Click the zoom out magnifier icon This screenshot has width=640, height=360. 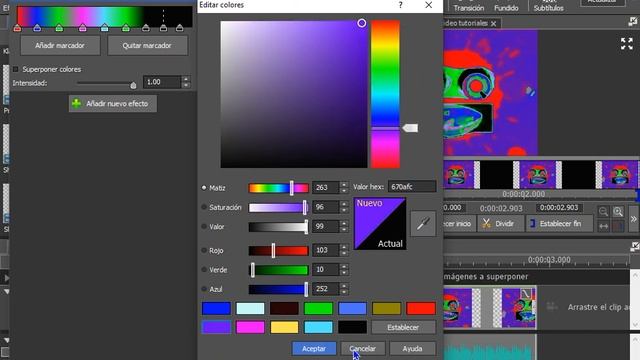(603, 211)
